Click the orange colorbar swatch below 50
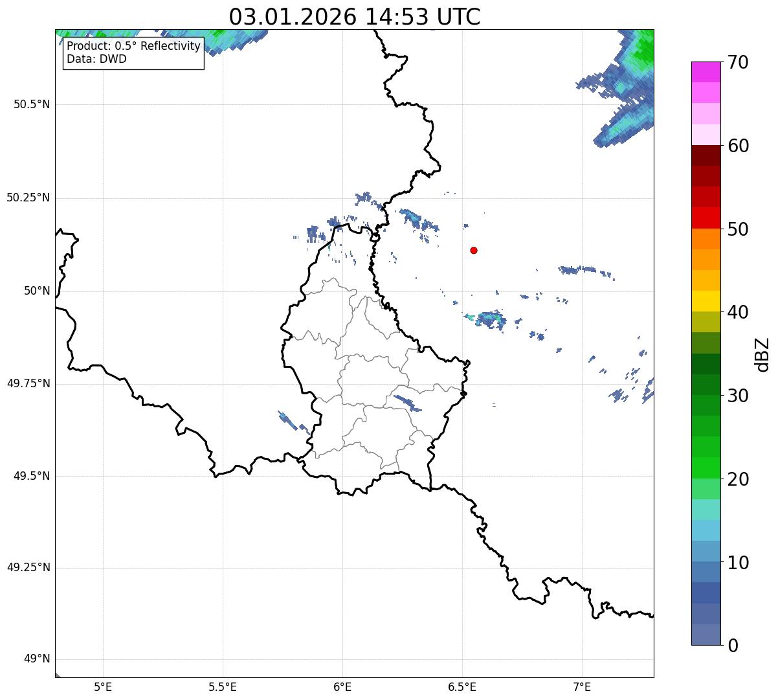The image size is (778, 700). (706, 239)
